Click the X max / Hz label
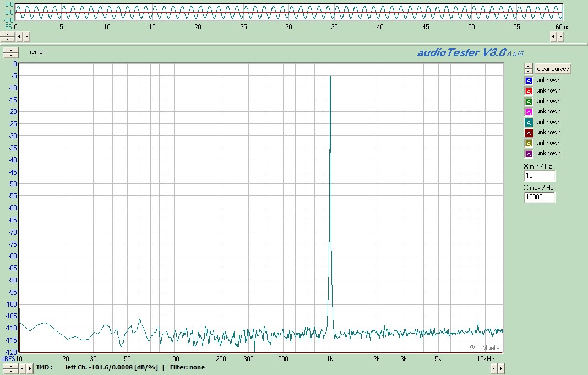 pyautogui.click(x=538, y=187)
